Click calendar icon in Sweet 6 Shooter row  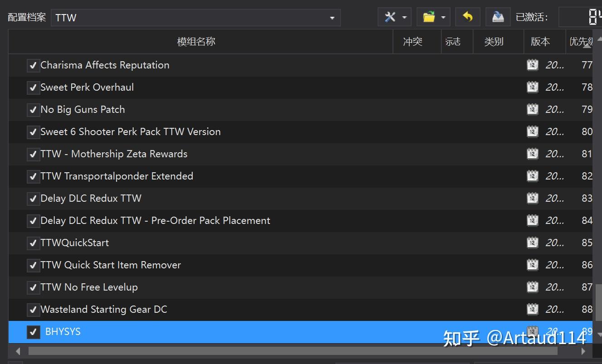pos(533,131)
